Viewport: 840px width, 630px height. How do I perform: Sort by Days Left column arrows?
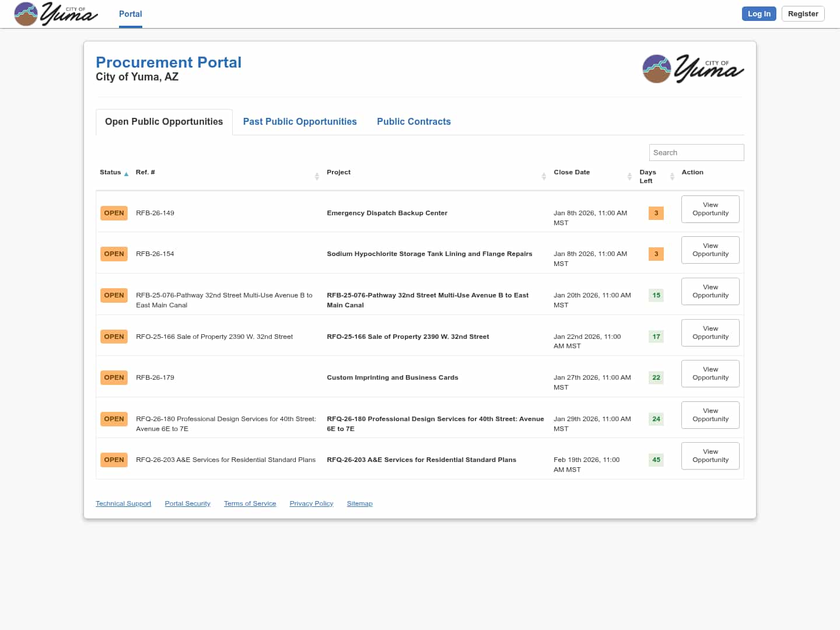(x=672, y=176)
